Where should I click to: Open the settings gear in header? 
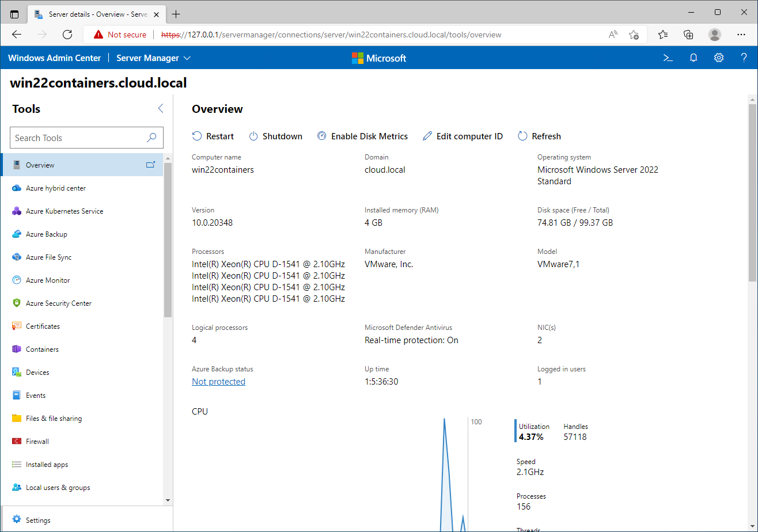point(719,58)
